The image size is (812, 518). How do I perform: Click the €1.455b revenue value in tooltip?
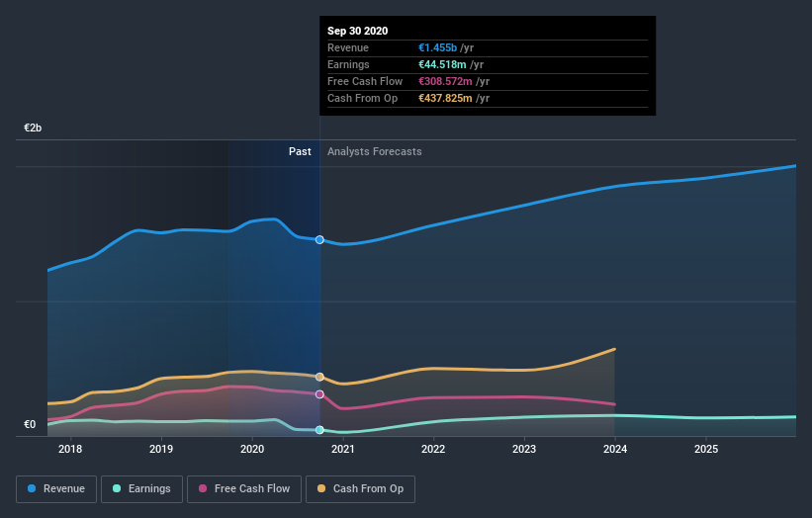(437, 47)
